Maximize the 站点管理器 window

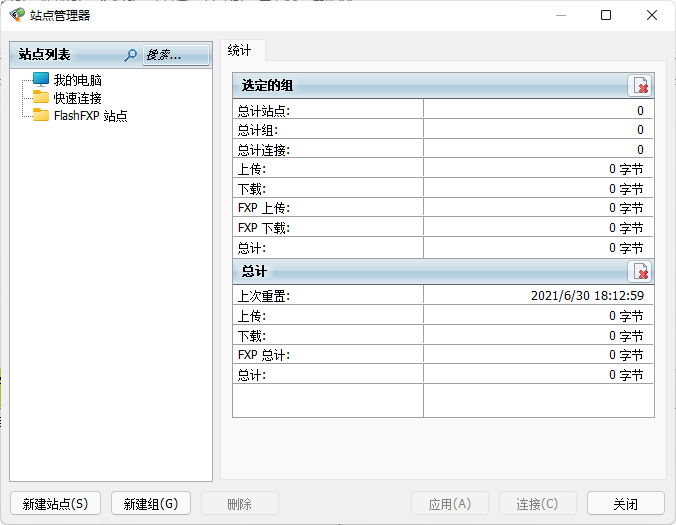[x=606, y=15]
